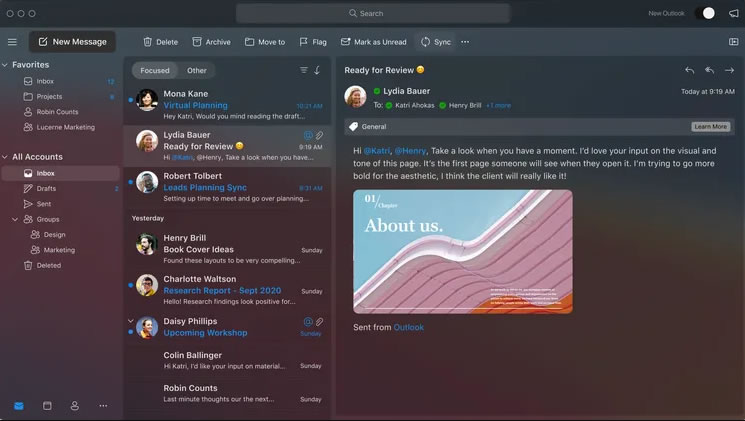Click the @Katri mention link
Viewport: 745px width, 421px height.
tap(377, 151)
